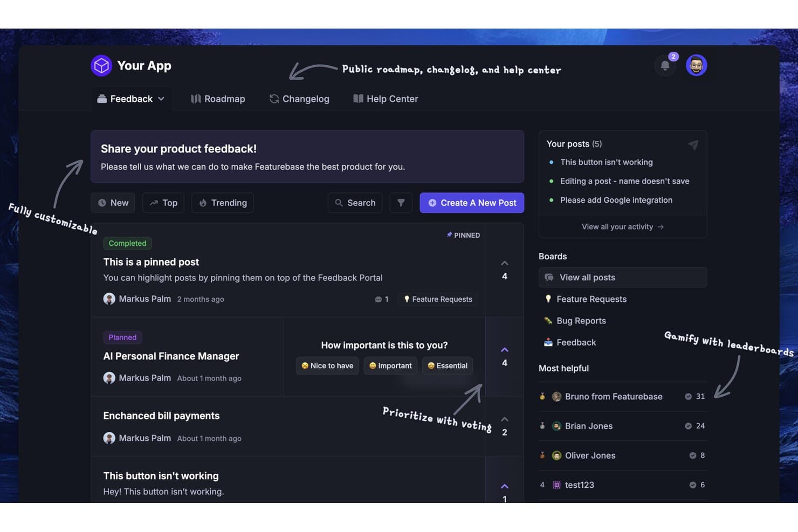Select Important importance option
798x532 pixels.
tap(390, 365)
